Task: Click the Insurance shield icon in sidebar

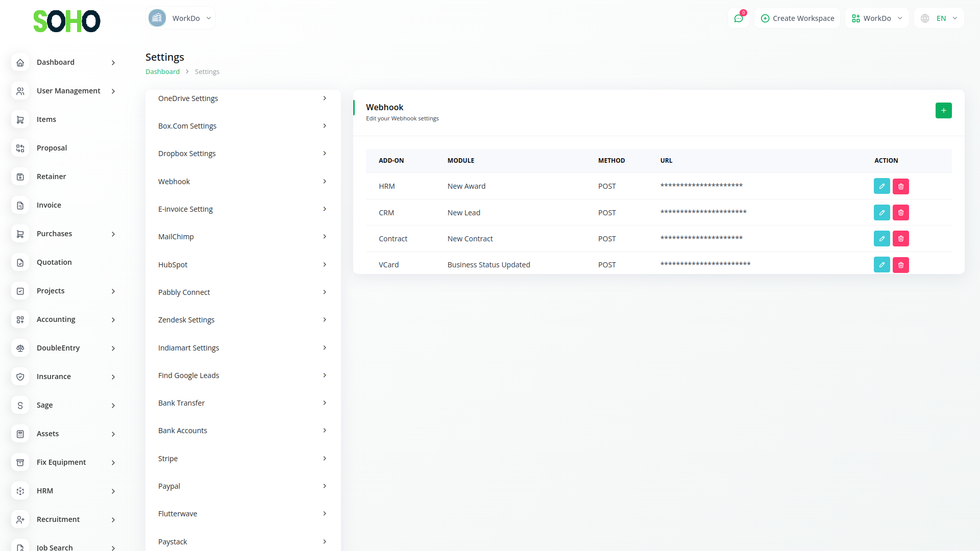Action: 20,377
